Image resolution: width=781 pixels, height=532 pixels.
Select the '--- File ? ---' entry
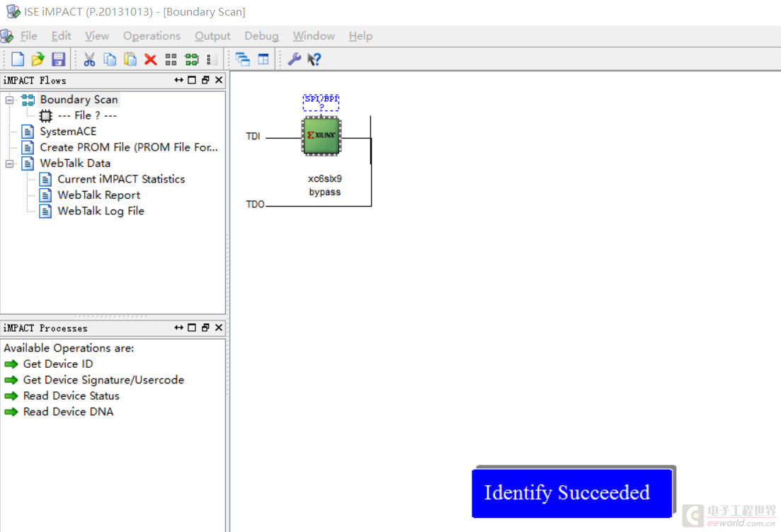coord(87,116)
